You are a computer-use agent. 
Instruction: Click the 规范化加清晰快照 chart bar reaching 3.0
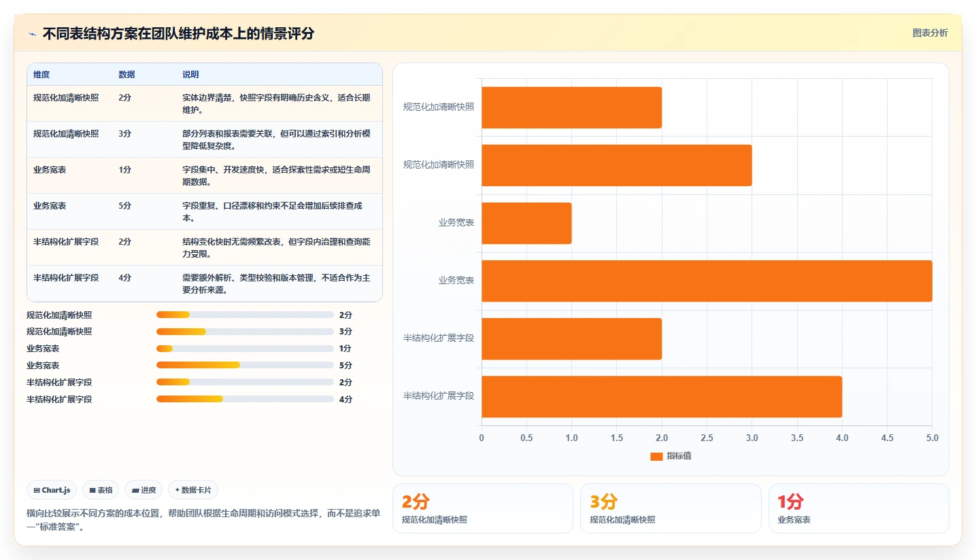click(617, 165)
